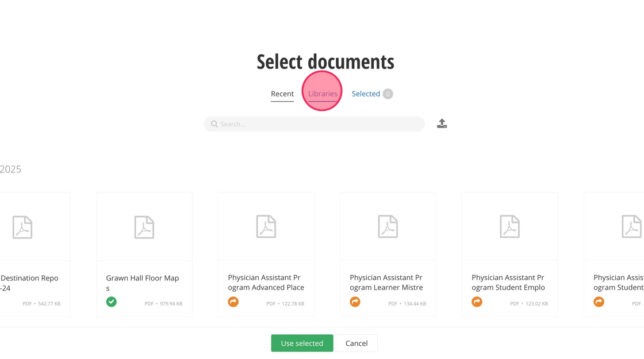Switch to the Recent tab
The height and width of the screenshot is (359, 644).
click(282, 94)
